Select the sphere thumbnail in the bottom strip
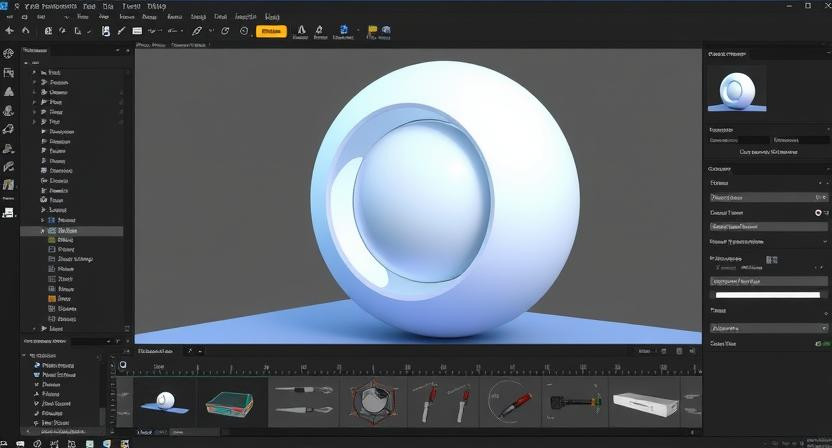This screenshot has width=832, height=448. tap(163, 402)
